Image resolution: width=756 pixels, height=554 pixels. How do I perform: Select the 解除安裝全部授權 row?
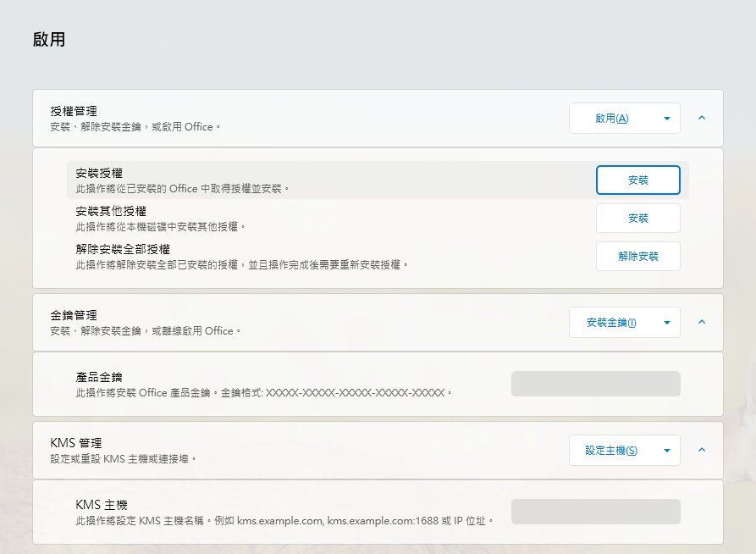(x=378, y=257)
